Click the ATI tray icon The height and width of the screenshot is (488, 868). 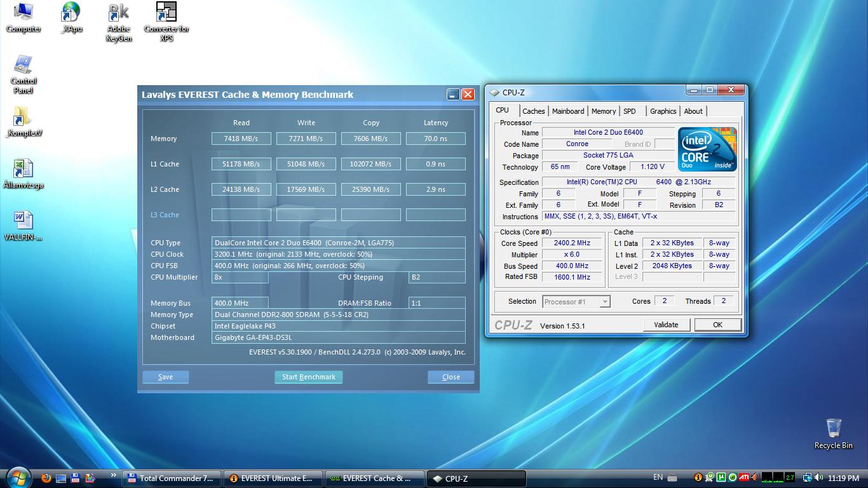tap(744, 477)
